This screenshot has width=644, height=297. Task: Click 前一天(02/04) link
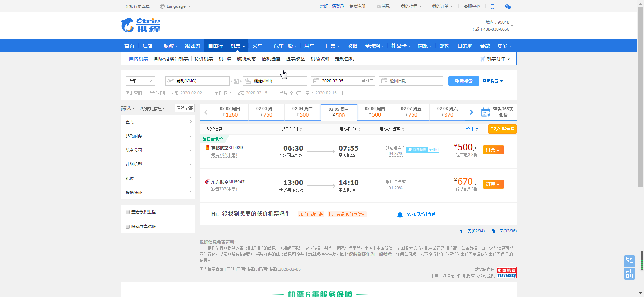click(x=472, y=231)
